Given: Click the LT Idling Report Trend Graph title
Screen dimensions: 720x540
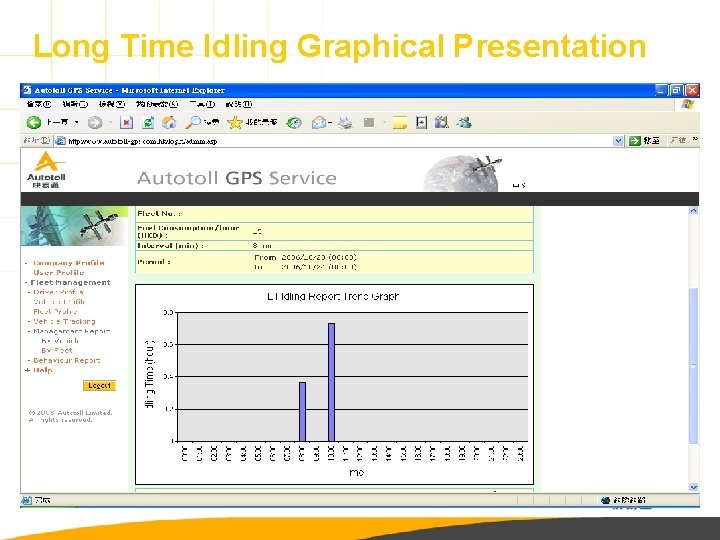Looking at the screenshot, I should point(333,297).
